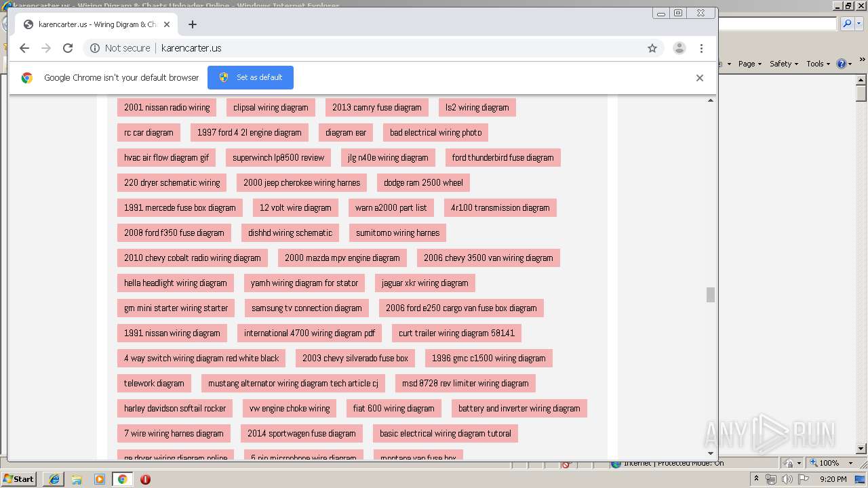Select the karencarter.us browser tab
This screenshot has width=868, height=488.
97,24
